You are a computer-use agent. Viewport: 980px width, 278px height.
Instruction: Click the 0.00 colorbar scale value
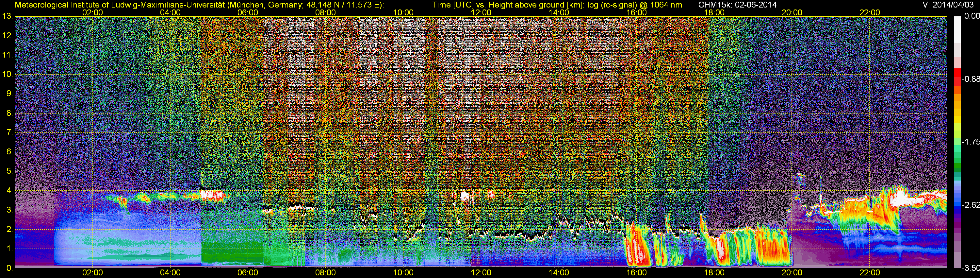pos(972,16)
